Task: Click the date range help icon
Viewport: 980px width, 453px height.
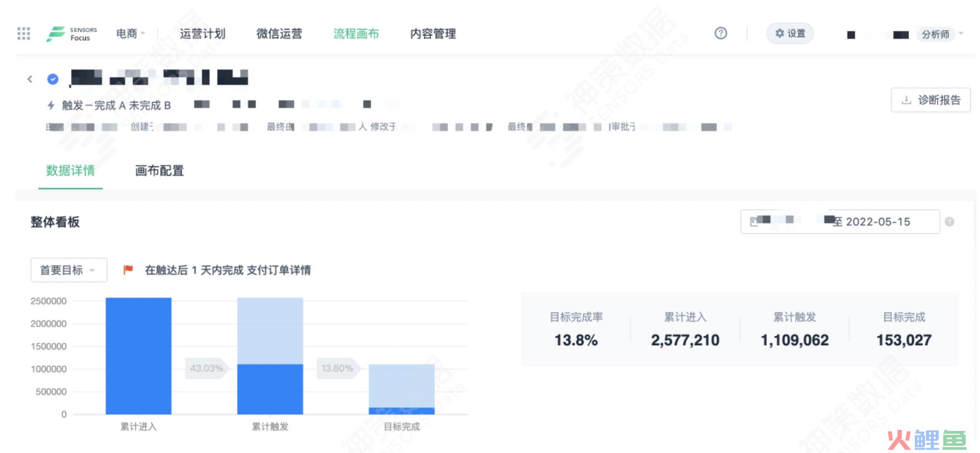Action: pos(949,222)
